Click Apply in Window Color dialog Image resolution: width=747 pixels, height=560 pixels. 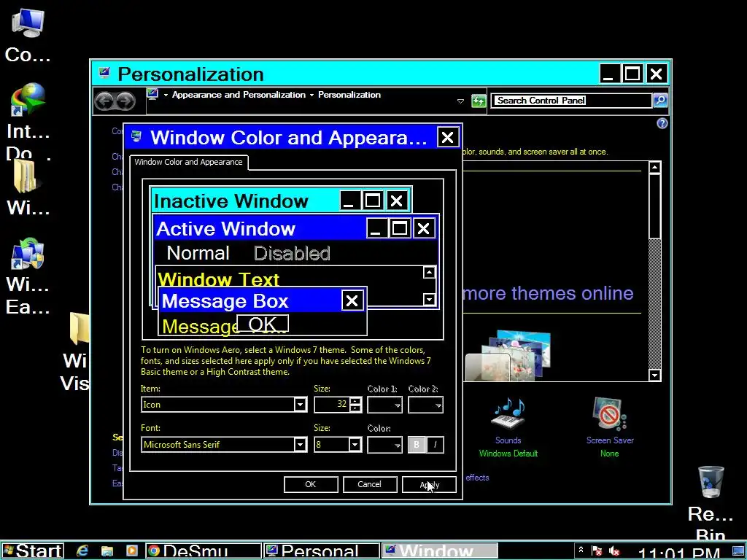click(x=429, y=485)
